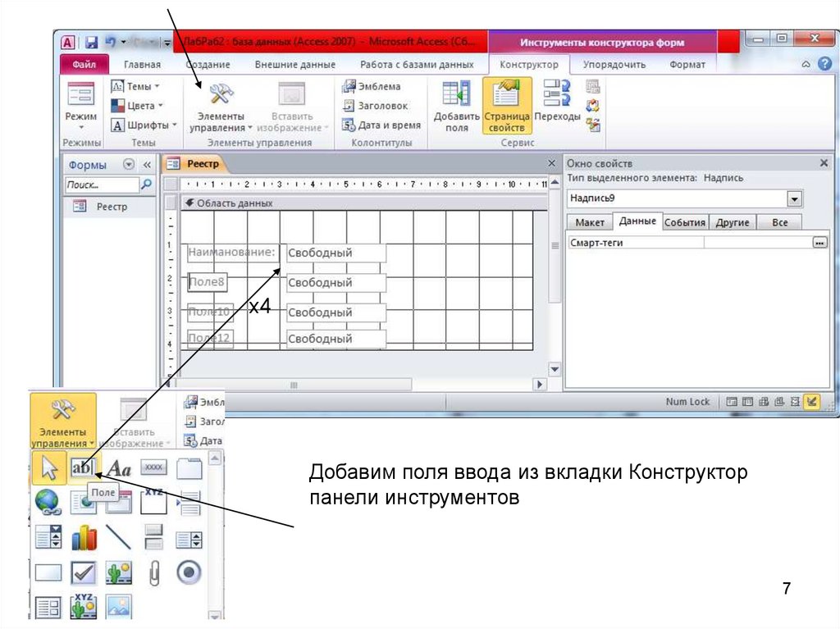The image size is (840, 629).
Task: Open the Работа с базами данных tab
Action: pos(417,64)
